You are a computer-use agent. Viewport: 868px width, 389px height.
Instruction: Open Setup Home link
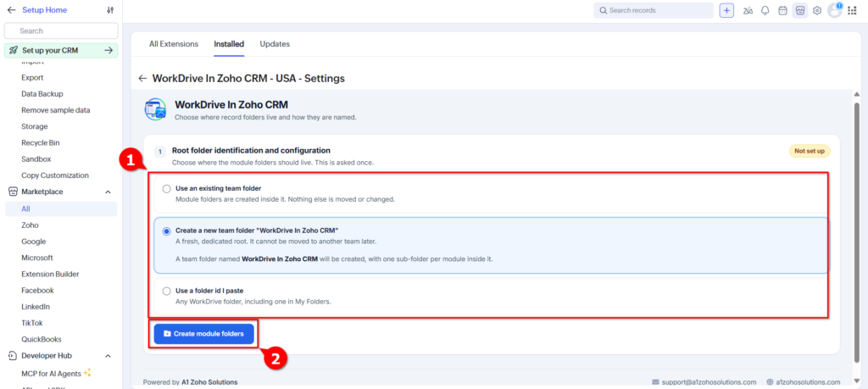click(x=45, y=10)
